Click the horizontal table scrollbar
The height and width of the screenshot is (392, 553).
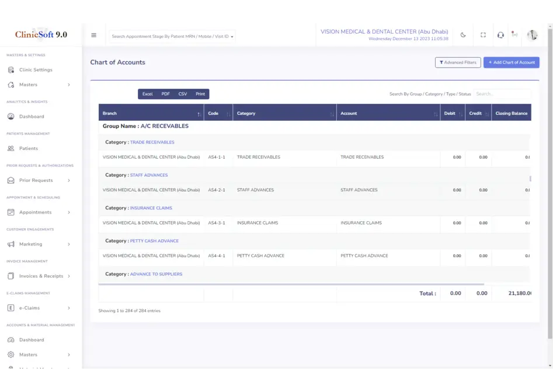click(x=292, y=284)
